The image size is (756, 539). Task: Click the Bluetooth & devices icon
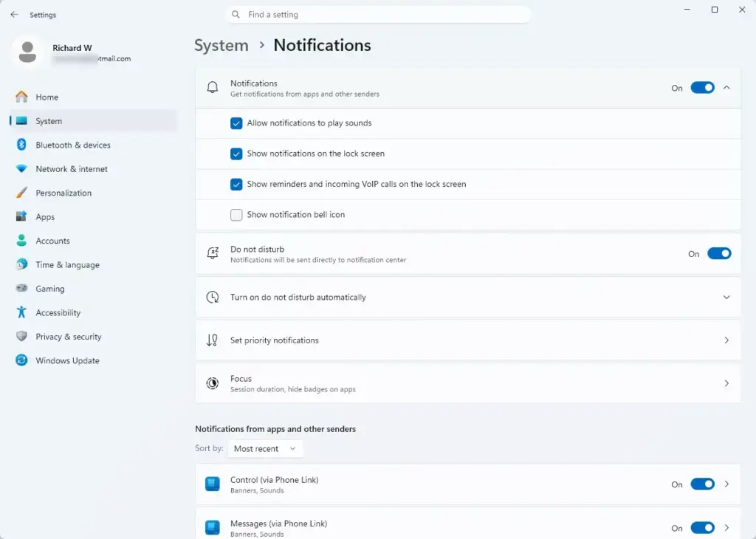pyautogui.click(x=21, y=145)
